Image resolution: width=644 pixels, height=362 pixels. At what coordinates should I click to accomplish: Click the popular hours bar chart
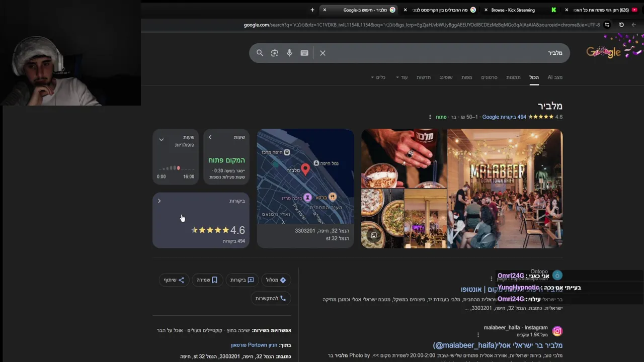tap(171, 168)
